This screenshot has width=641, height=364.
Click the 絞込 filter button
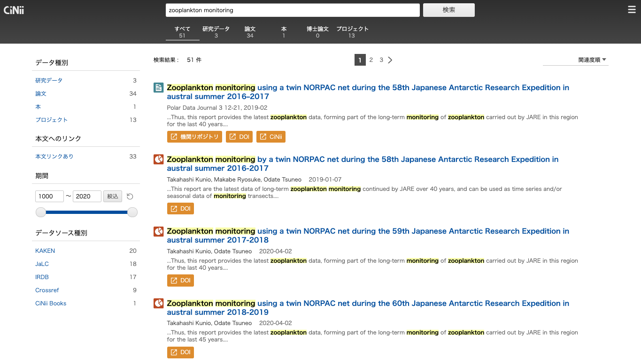(x=113, y=196)
